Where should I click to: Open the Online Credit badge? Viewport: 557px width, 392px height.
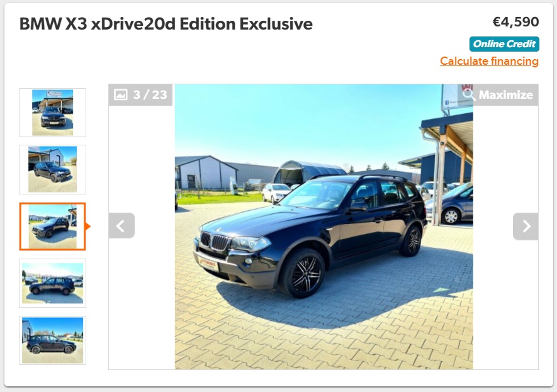504,44
